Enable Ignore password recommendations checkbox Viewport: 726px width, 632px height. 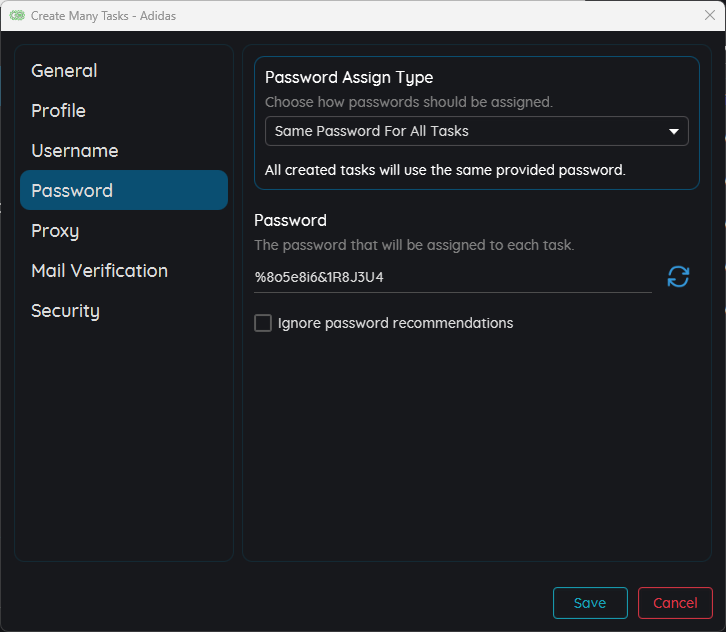[263, 323]
